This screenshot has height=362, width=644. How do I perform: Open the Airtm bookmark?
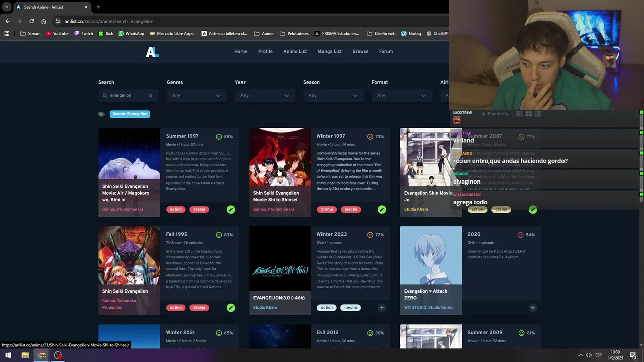coord(224,34)
